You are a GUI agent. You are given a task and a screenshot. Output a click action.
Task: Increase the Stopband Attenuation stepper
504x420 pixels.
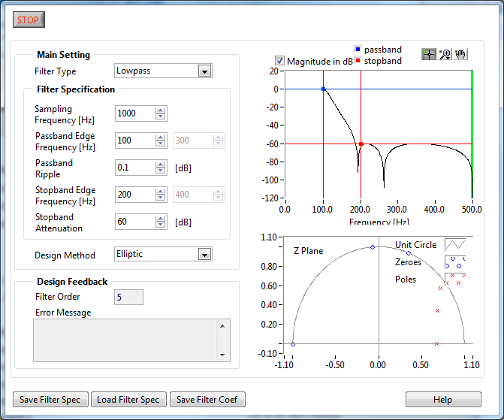pos(160,218)
